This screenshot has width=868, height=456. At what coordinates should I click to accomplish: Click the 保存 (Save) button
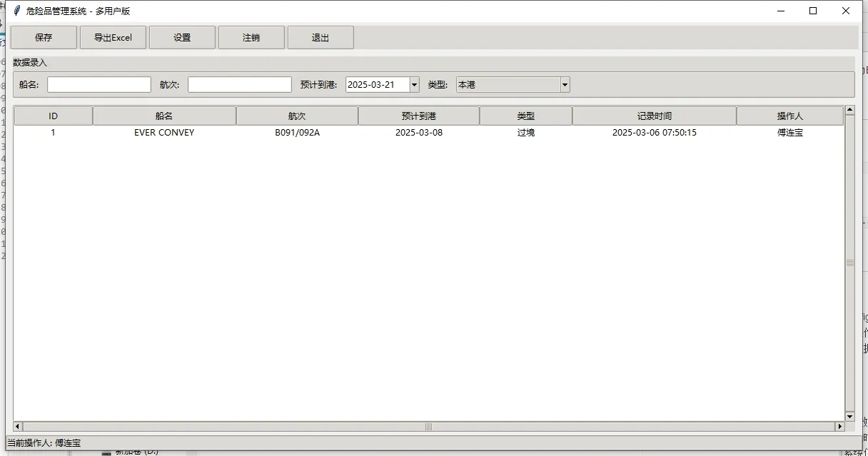coord(43,37)
